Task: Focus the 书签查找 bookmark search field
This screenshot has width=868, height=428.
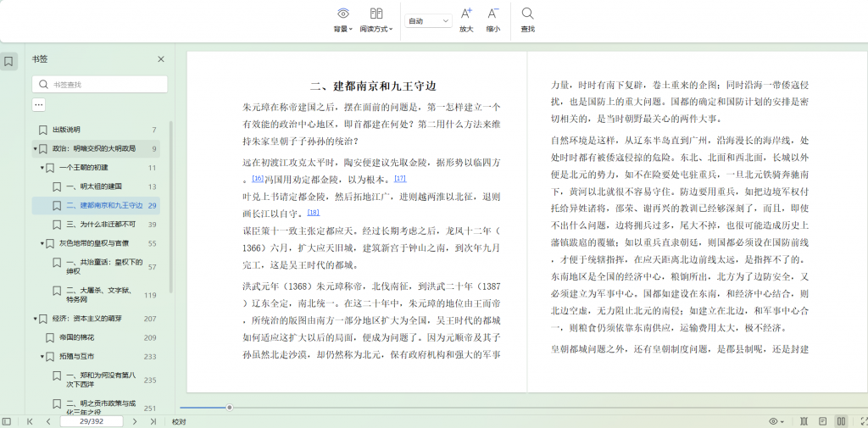Action: pos(100,84)
